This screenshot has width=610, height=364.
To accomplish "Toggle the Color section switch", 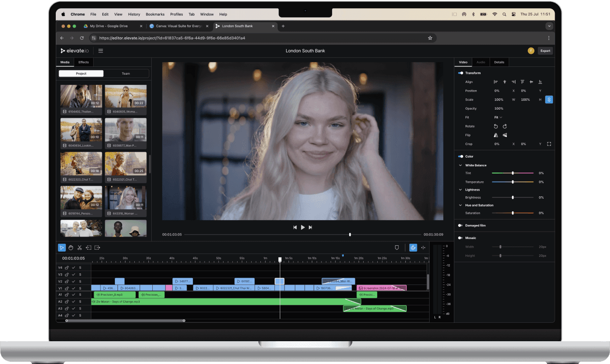I will tap(461, 157).
